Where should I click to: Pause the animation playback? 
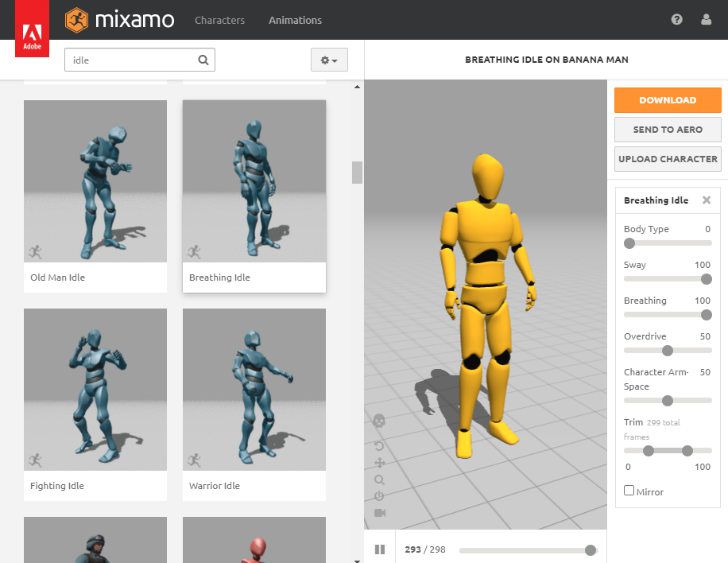(x=380, y=549)
